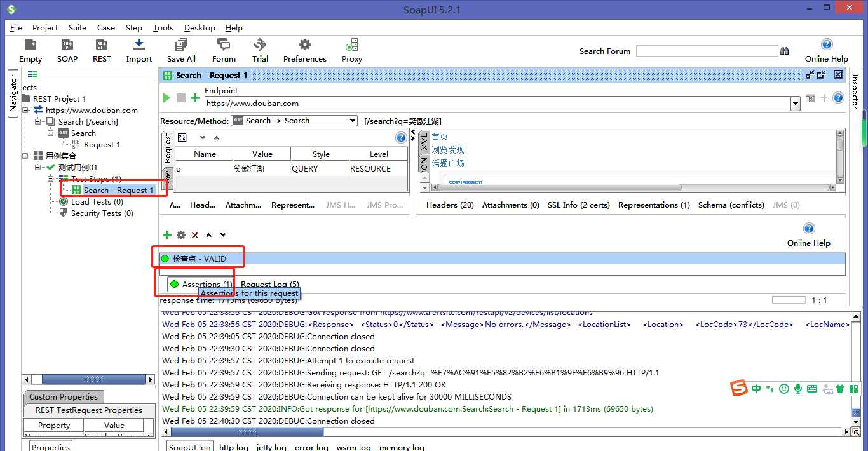
Task: Select the 检查点 - VALID assertion row
Action: coord(502,259)
